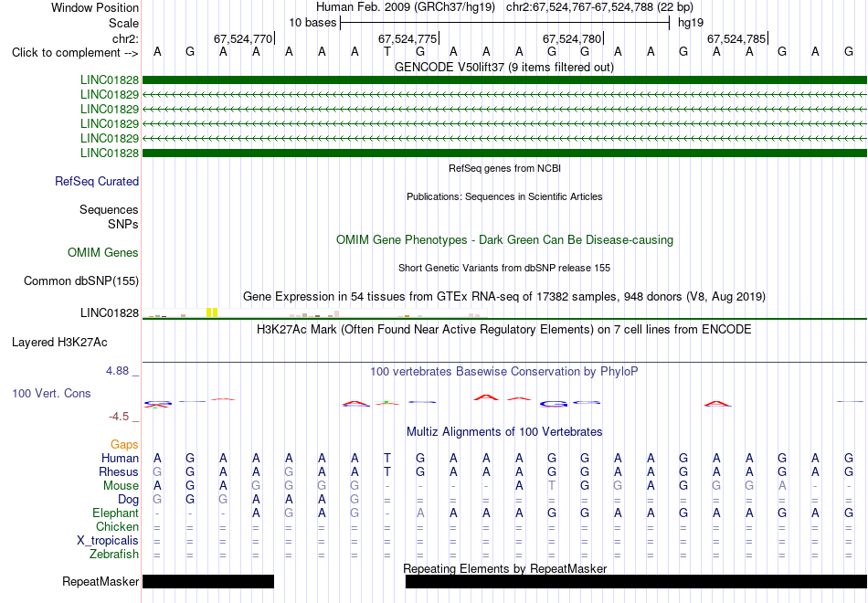Select the Scale track label
Viewport: 868px width, 603px height.
[123, 23]
